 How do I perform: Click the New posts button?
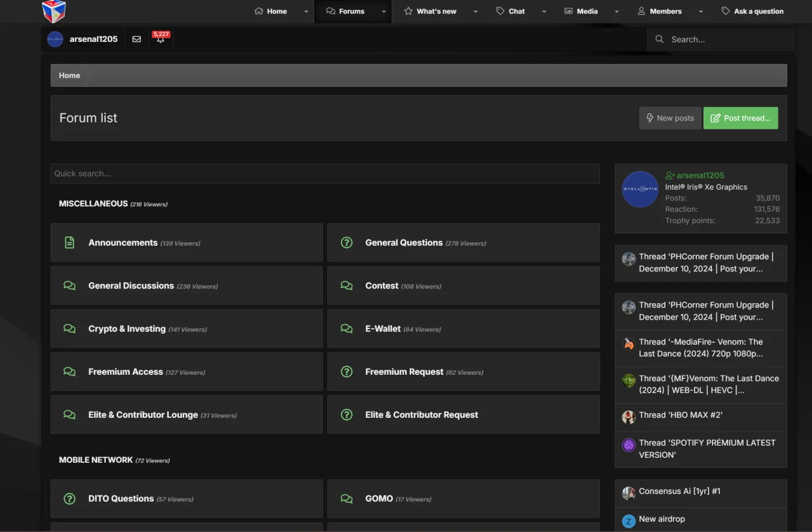click(670, 118)
